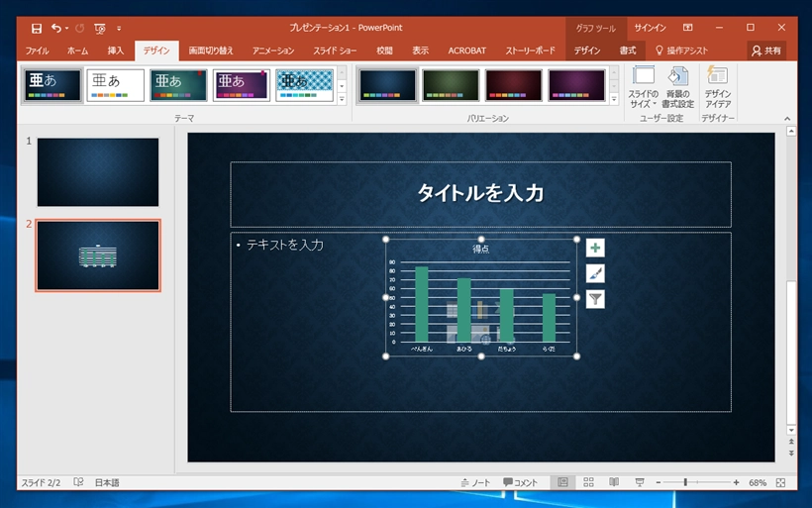Open 背景の書式設定 pane
The width and height of the screenshot is (812, 508).
(678, 87)
